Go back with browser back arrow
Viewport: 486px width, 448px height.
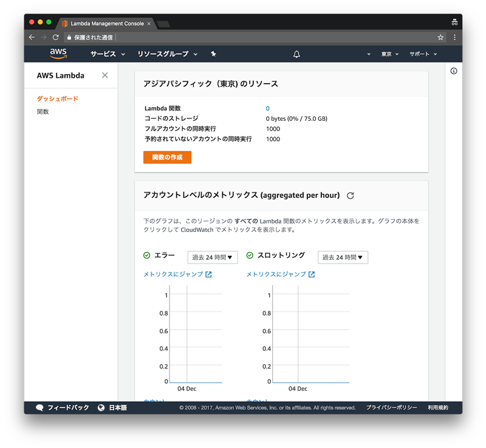pyautogui.click(x=32, y=38)
